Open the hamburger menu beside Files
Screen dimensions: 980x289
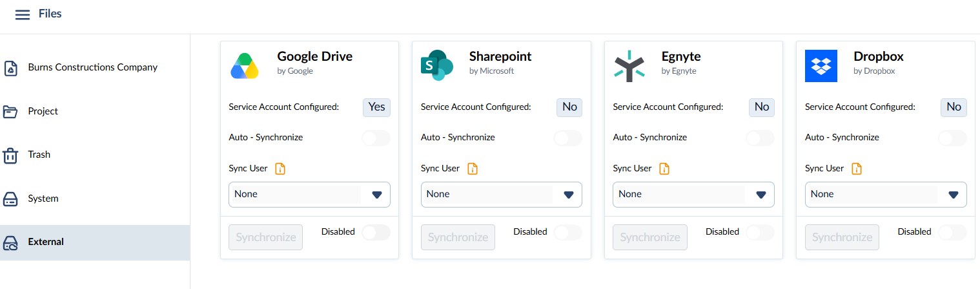pos(23,15)
